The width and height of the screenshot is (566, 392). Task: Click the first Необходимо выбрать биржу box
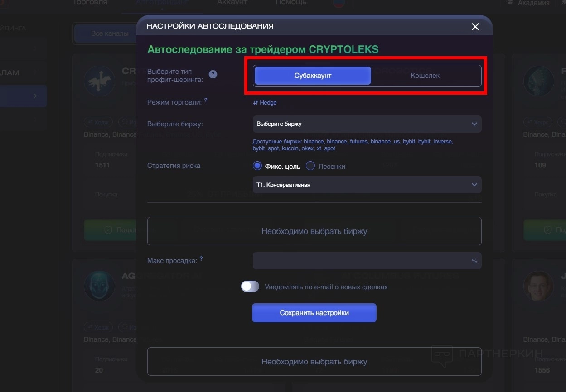click(x=314, y=231)
